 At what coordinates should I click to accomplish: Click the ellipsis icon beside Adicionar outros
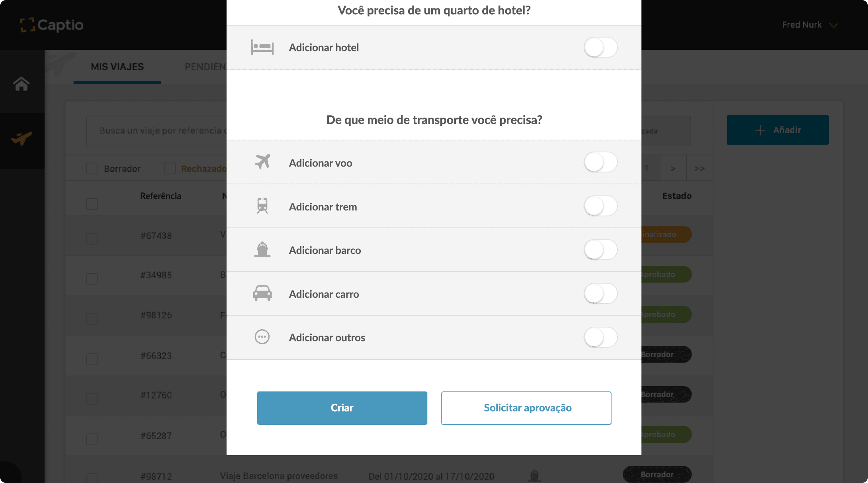click(x=262, y=337)
